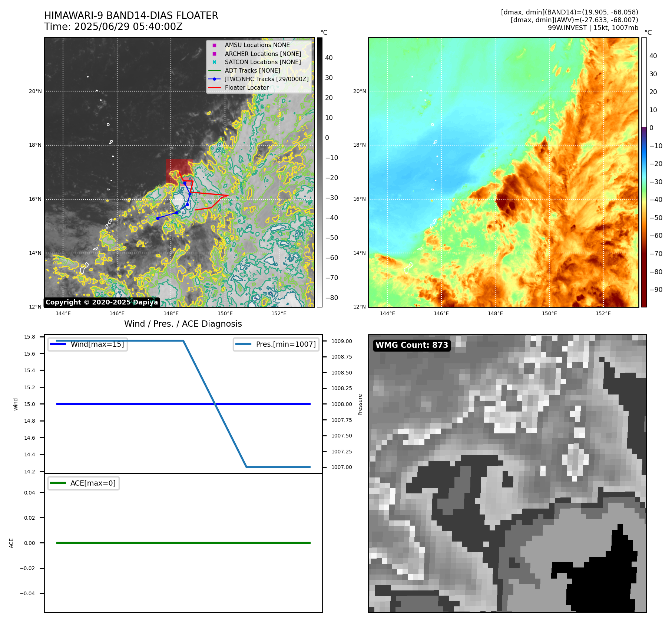Click the 0 tick on the rainbow colorbar
672x626 pixels.
652,128
